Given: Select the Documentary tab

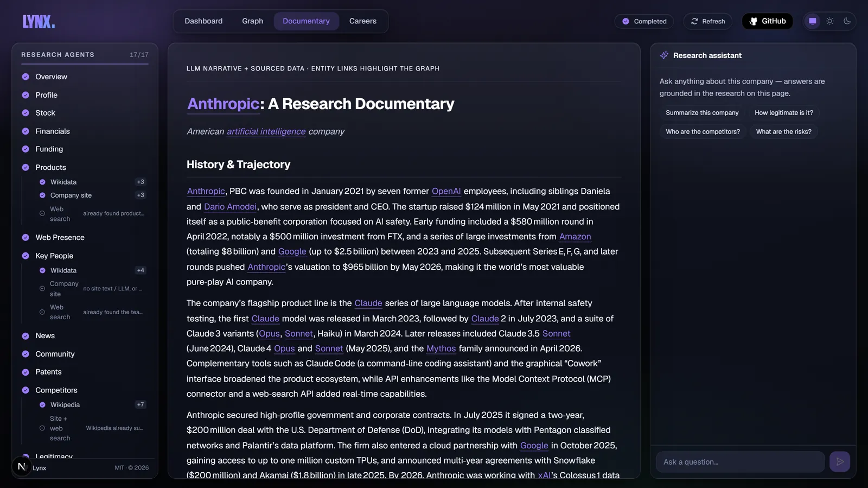Looking at the screenshot, I should (306, 21).
